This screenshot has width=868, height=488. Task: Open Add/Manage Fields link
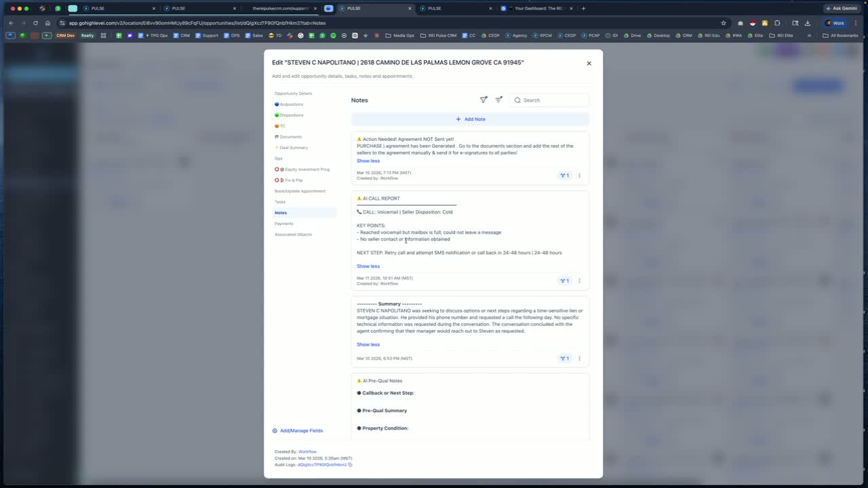(298, 430)
